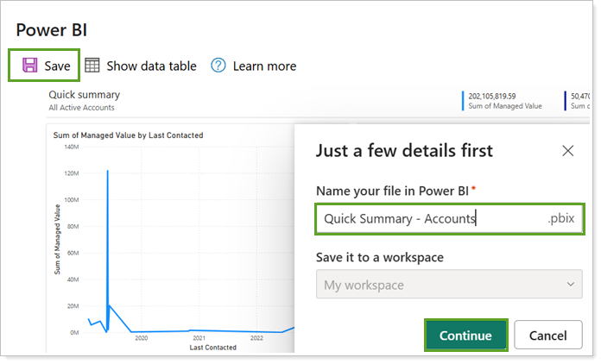The width and height of the screenshot is (601, 364).
Task: Open the Learn more link
Action: tap(264, 66)
